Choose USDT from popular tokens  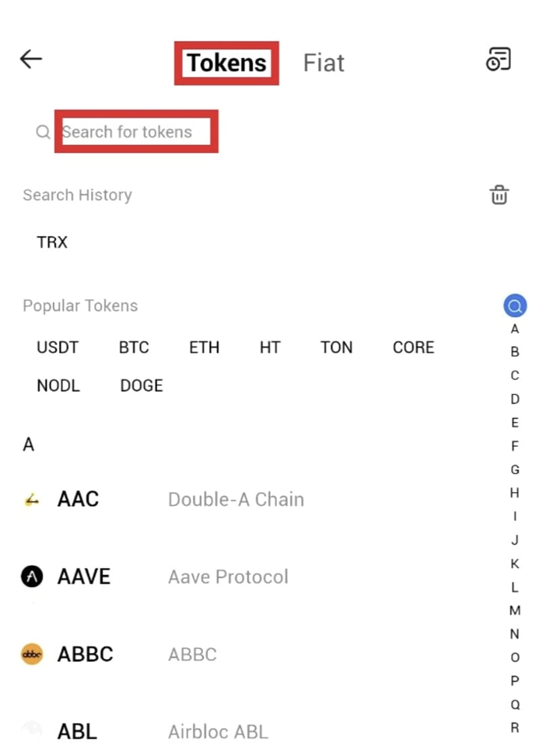point(58,347)
